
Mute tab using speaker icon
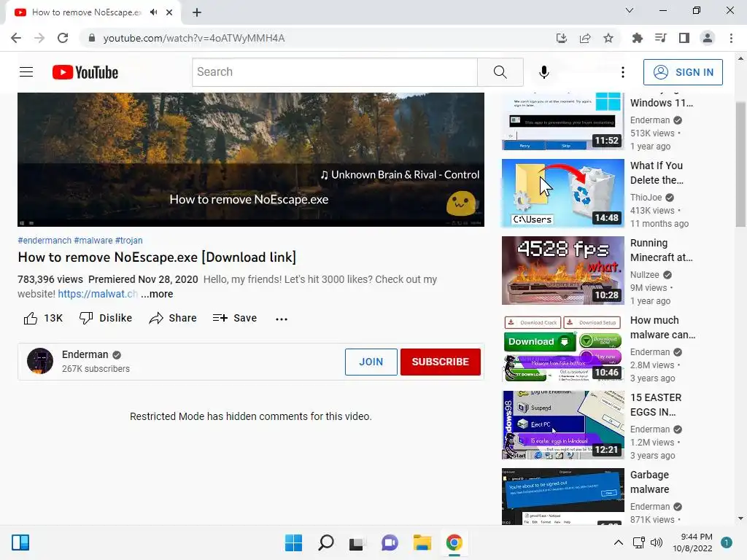(153, 12)
